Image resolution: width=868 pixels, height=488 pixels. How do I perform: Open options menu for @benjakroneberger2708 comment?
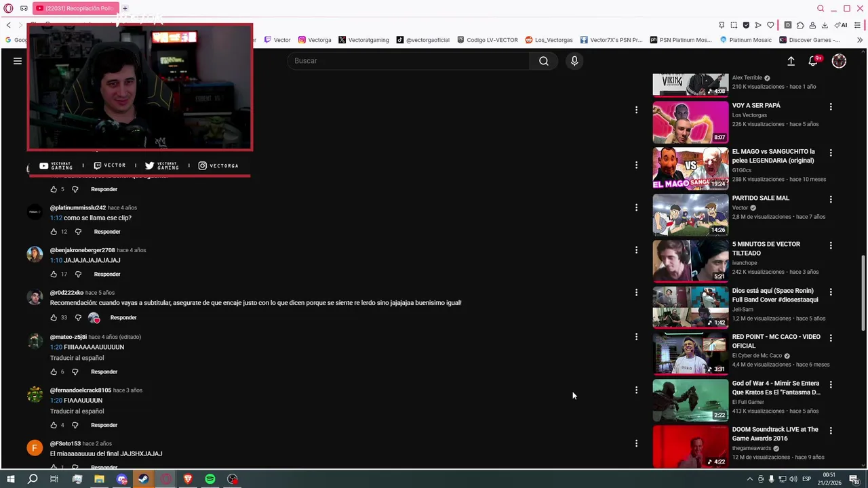pyautogui.click(x=636, y=250)
